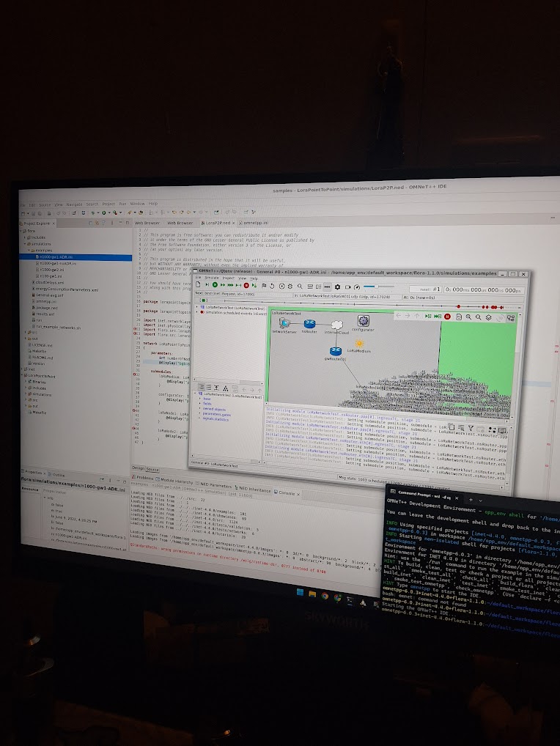Click the green Run simulation button in Qtenv

[215, 285]
